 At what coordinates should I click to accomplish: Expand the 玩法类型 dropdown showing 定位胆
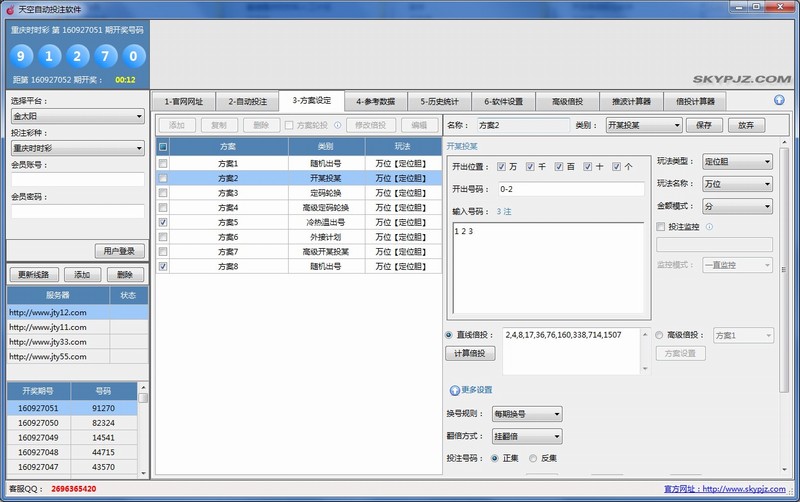coord(739,162)
